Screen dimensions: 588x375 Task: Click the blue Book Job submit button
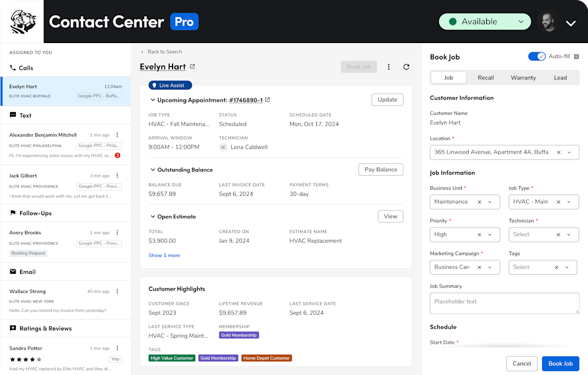(x=560, y=364)
